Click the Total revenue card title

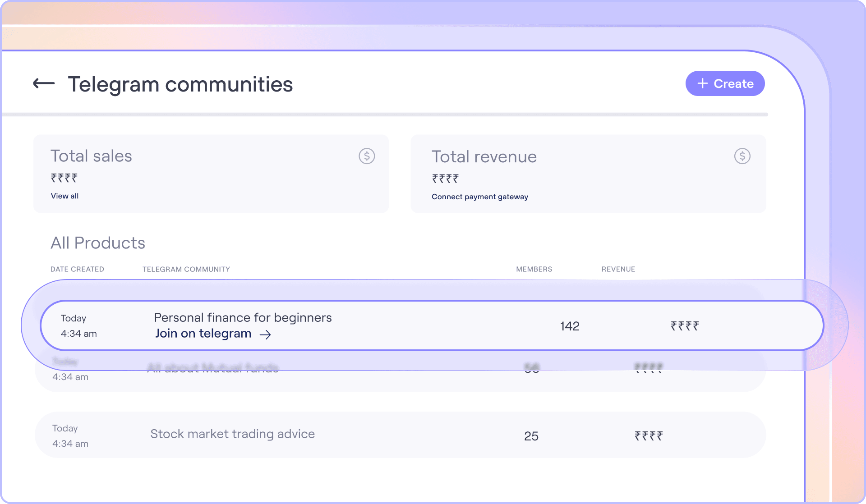pyautogui.click(x=484, y=157)
